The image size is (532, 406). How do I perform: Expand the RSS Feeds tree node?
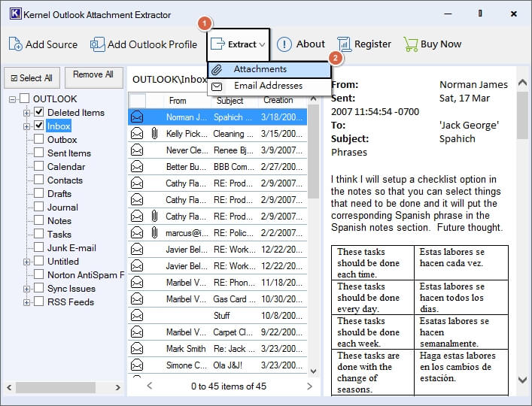(26, 302)
